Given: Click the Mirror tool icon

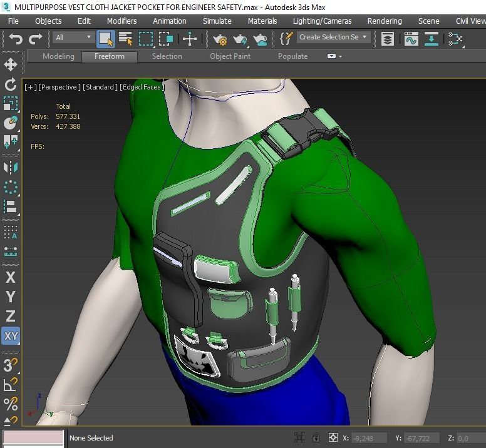Looking at the screenshot, I should tap(11, 168).
